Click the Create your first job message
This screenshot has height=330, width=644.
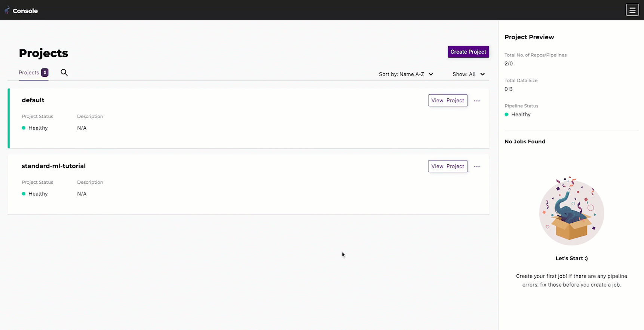(x=571, y=280)
